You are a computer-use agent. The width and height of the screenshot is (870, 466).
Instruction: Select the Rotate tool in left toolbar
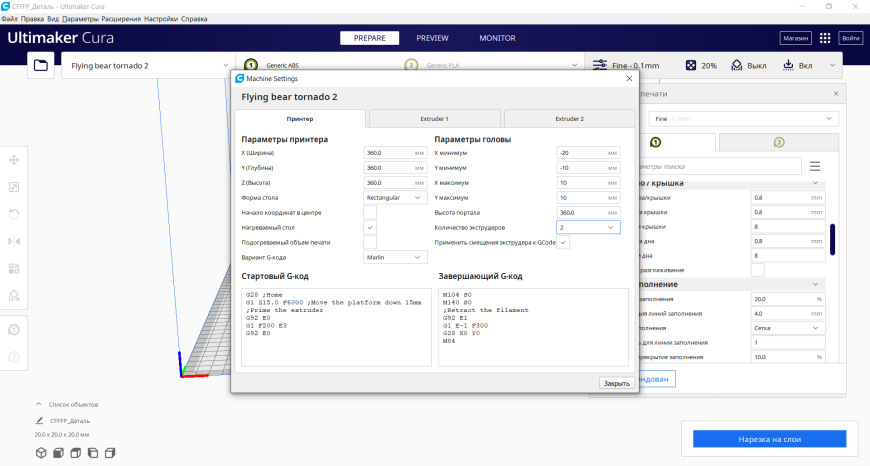(x=15, y=214)
